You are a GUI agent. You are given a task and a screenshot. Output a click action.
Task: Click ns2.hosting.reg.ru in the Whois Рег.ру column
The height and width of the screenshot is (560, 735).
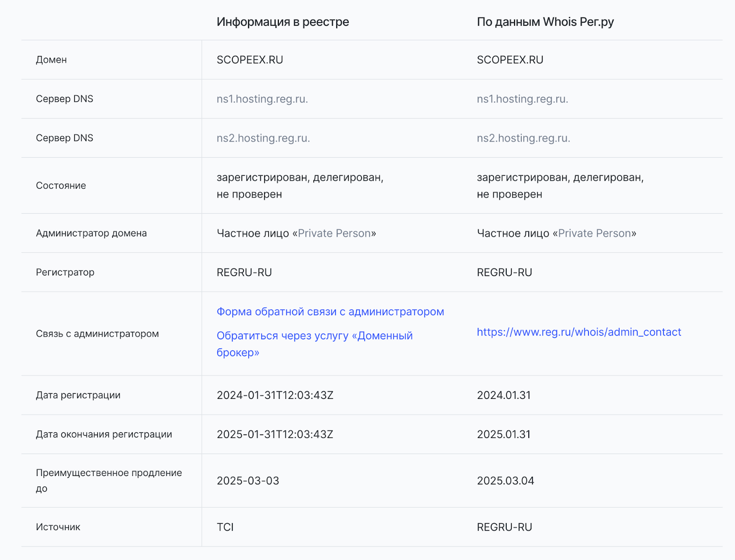(523, 138)
